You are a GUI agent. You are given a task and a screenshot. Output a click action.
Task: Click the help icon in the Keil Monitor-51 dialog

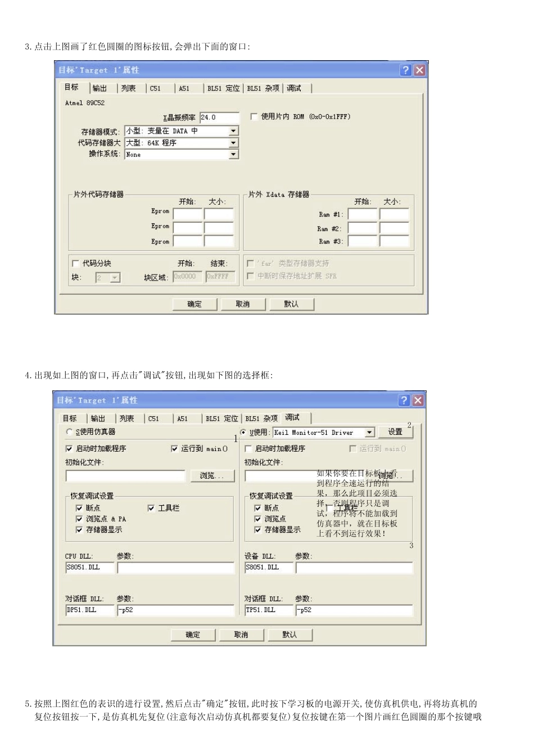[404, 400]
